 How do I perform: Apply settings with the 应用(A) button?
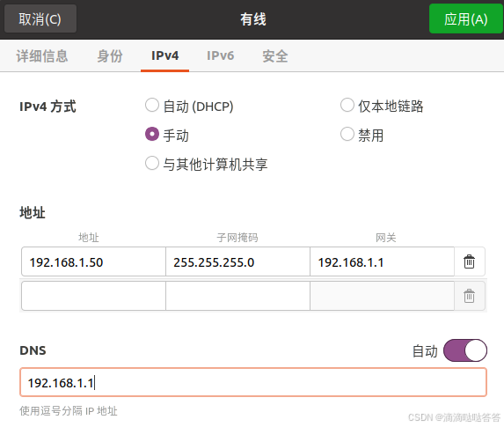pos(466,18)
